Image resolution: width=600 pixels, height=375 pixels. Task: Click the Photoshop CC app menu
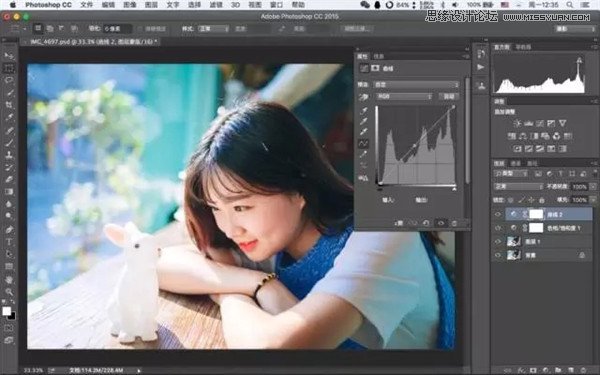(x=48, y=5)
